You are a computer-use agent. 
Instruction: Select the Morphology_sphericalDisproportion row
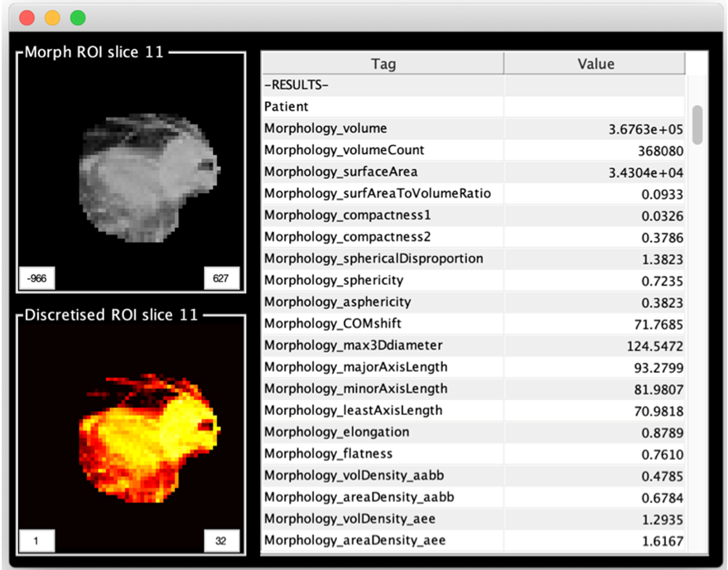pyautogui.click(x=474, y=258)
